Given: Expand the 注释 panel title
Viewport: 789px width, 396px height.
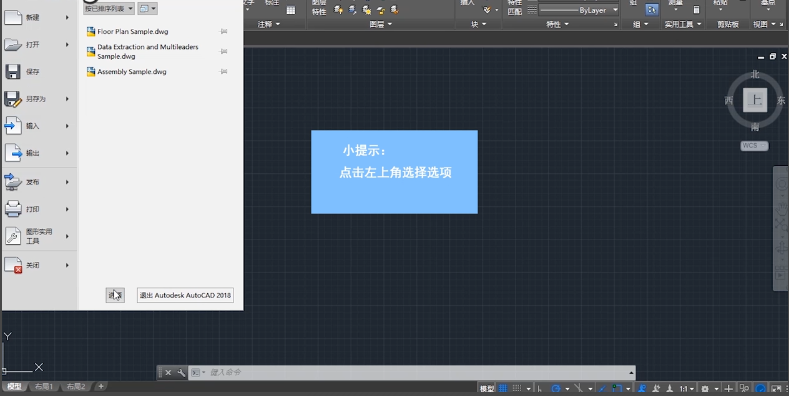Looking at the screenshot, I should pyautogui.click(x=269, y=24).
